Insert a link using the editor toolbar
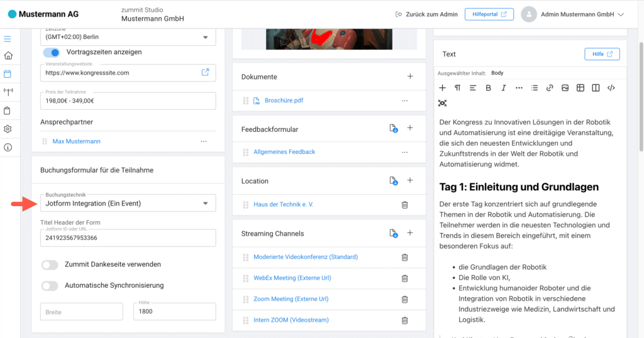This screenshot has height=338, width=644. coord(550,88)
